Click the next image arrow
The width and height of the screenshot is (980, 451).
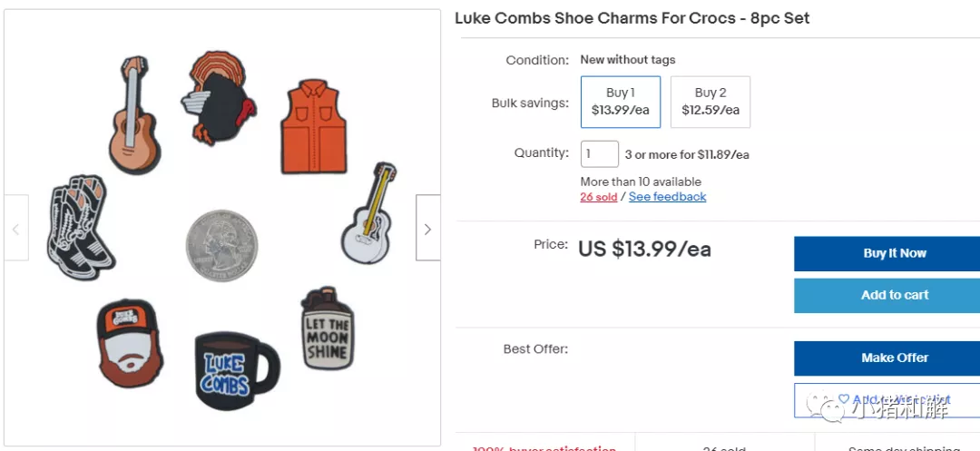pos(427,229)
